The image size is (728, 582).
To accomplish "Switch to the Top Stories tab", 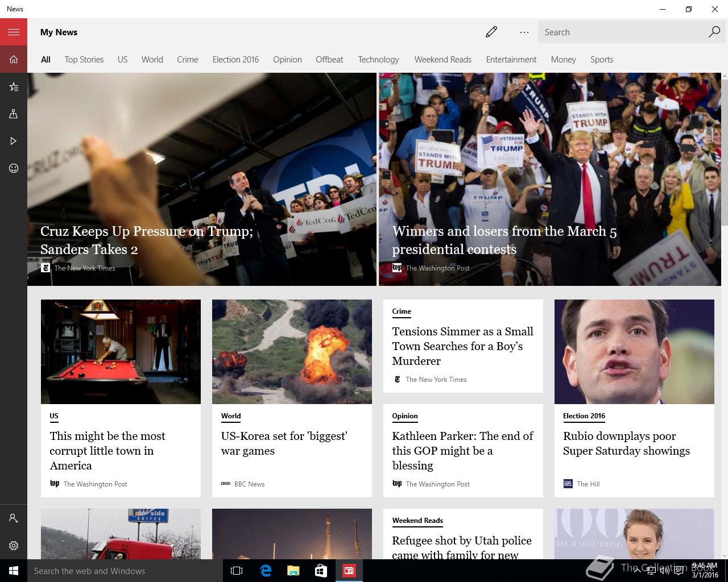I will tap(84, 59).
